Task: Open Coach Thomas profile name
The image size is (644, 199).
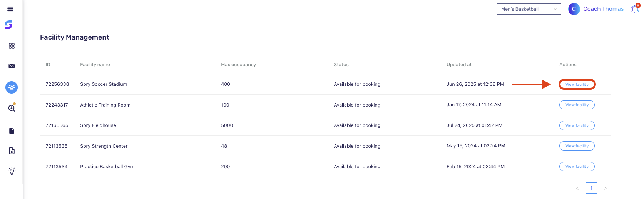Action: tap(603, 9)
